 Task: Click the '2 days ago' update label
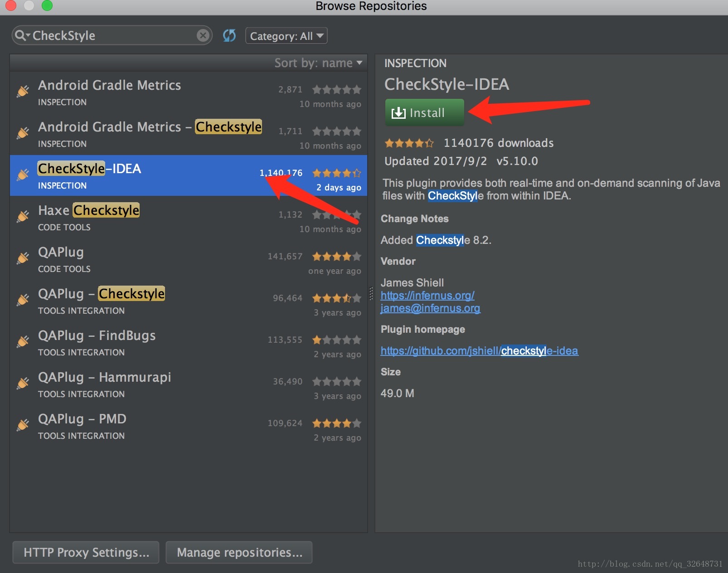point(339,188)
